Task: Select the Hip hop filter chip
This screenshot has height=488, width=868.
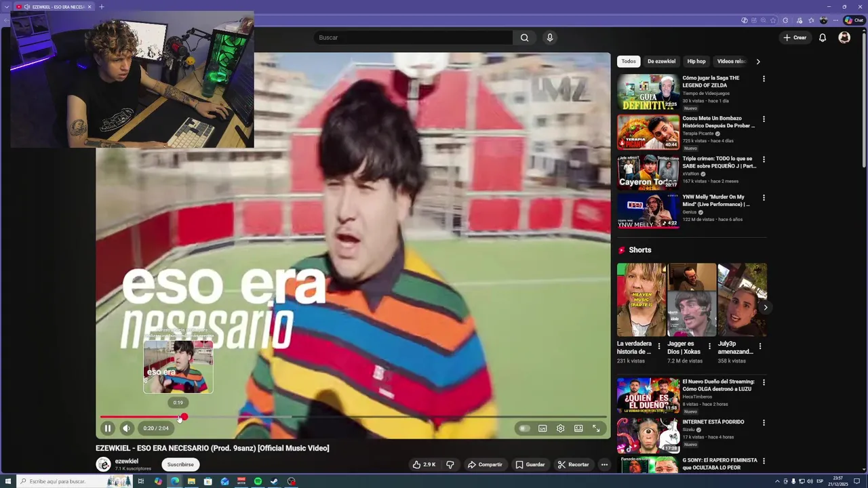Action: point(696,62)
